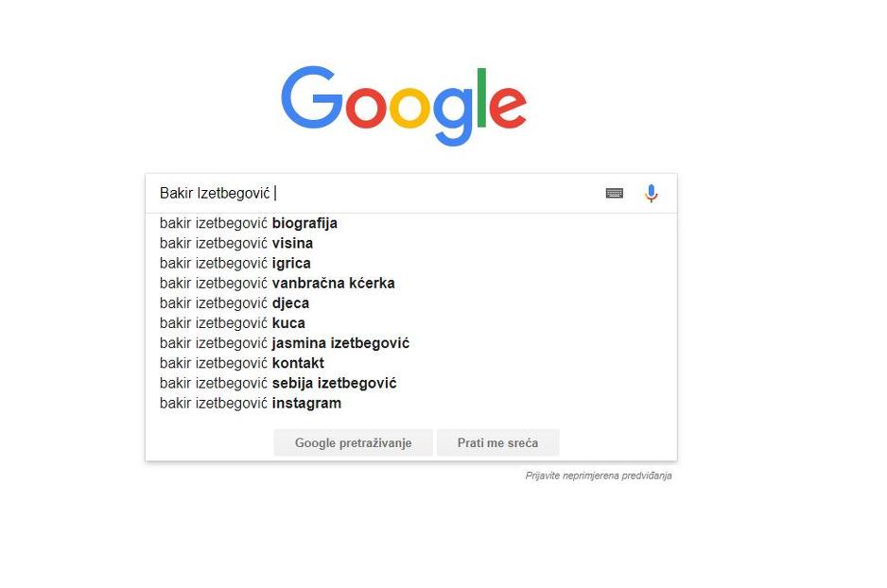Open "Prijavite neprimjerena predviđanja" link
Viewport: 887px width, 588px height.
tap(599, 476)
